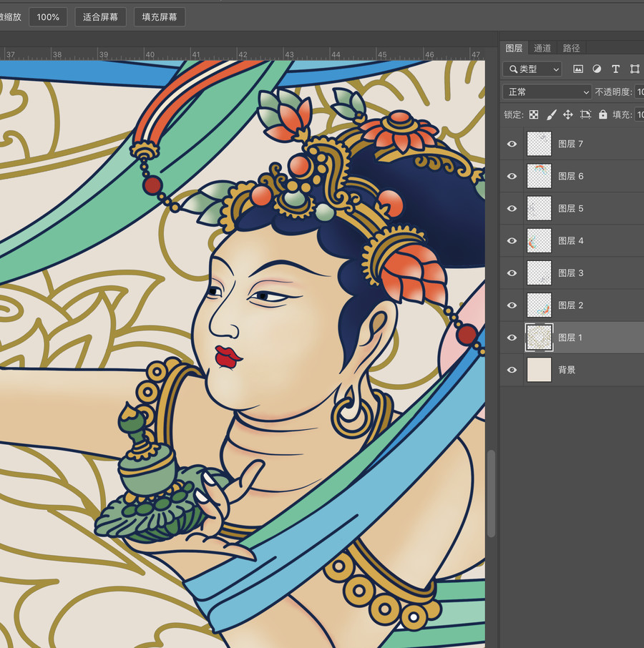Select the 图层 3 thumbnail
Viewport: 644px width, 648px height.
click(539, 273)
